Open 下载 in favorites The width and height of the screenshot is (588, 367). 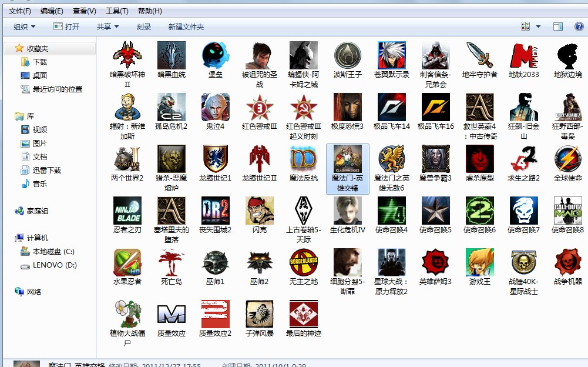click(x=40, y=62)
